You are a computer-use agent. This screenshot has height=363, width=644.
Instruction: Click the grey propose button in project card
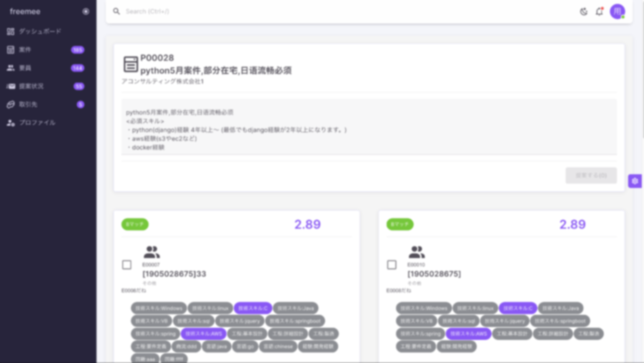pyautogui.click(x=591, y=175)
